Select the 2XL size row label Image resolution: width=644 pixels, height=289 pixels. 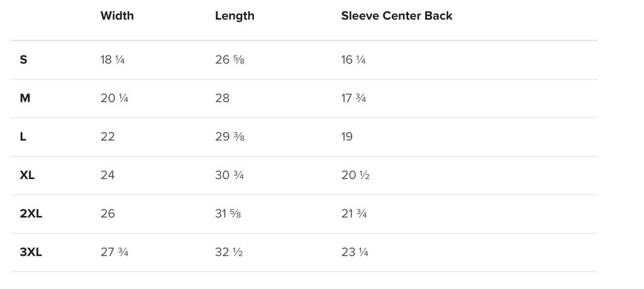click(x=31, y=214)
